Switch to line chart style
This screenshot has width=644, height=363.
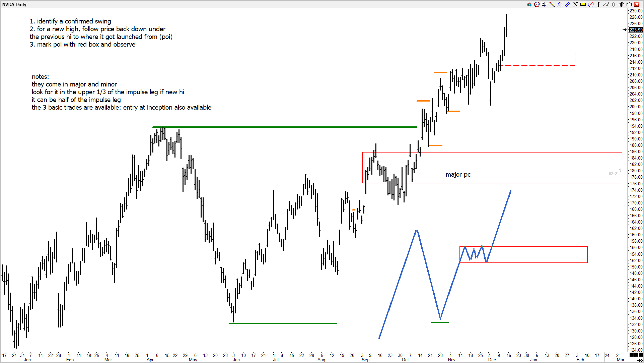click(606, 4)
